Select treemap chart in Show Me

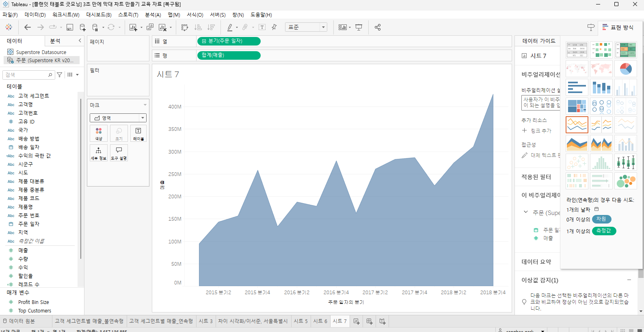point(577,106)
